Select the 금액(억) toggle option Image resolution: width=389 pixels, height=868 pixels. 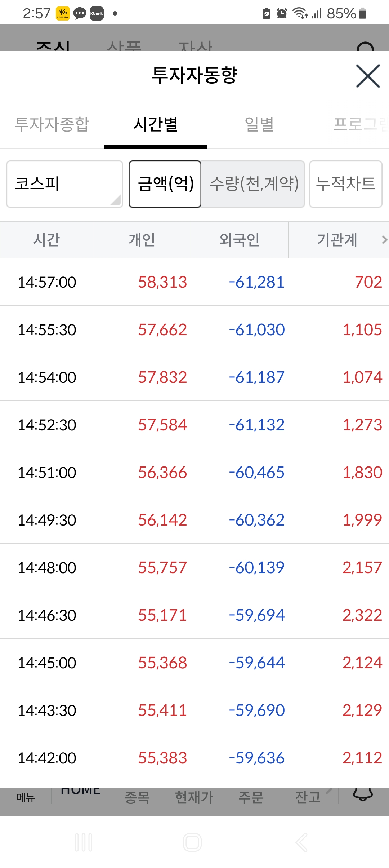tap(165, 184)
